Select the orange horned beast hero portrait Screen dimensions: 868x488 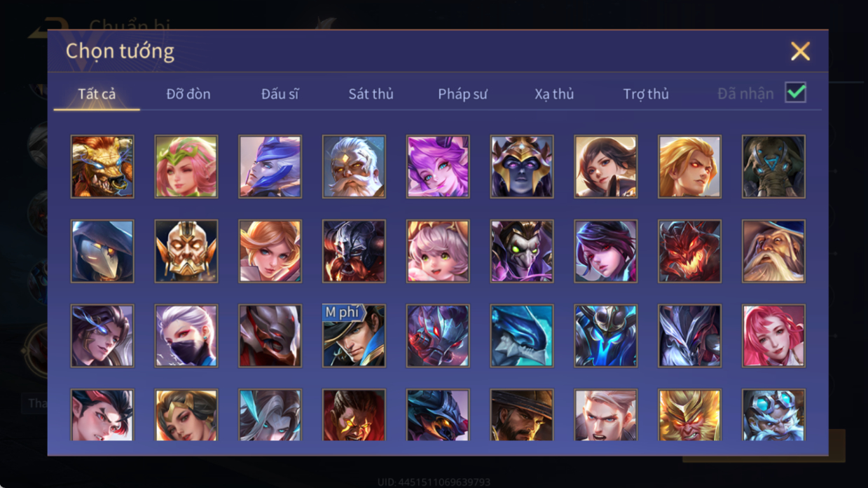point(102,167)
